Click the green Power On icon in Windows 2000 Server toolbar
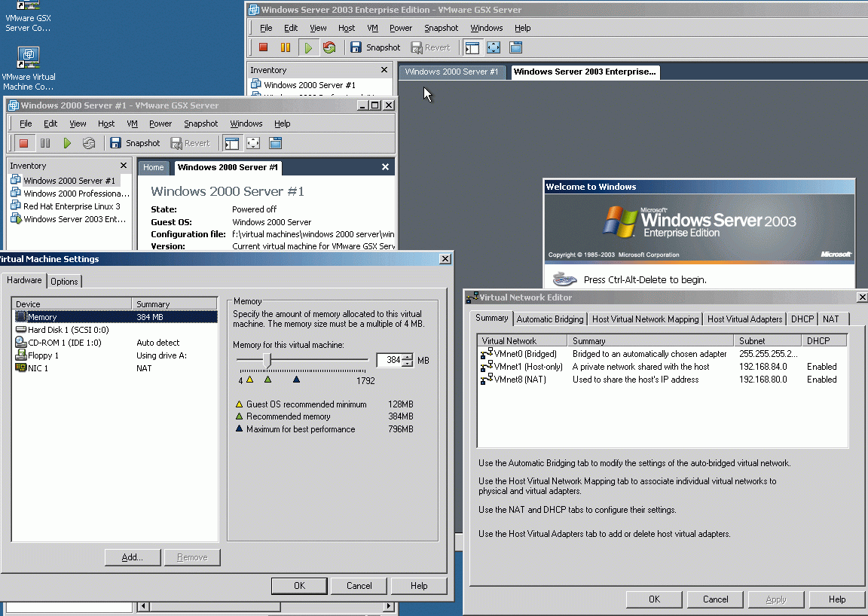Viewport: 868px width, 616px height. point(67,143)
